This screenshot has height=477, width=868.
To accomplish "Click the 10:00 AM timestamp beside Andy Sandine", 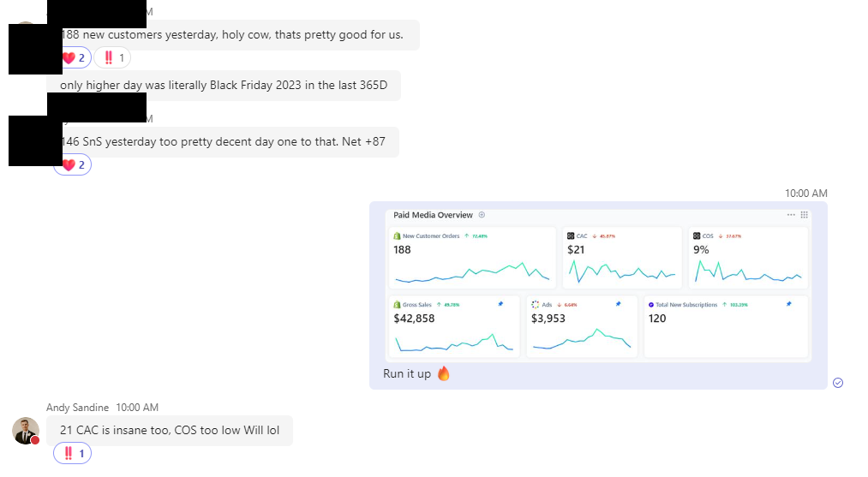I will click(137, 408).
